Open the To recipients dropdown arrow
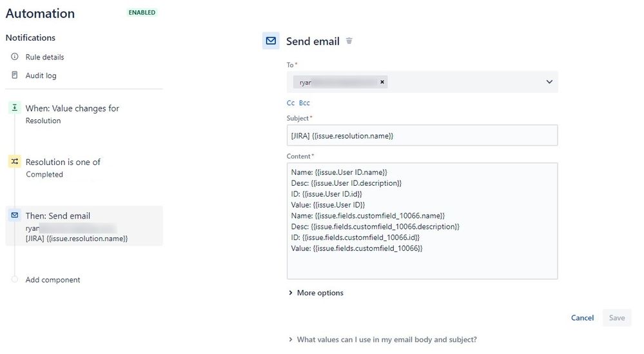 pyautogui.click(x=549, y=82)
